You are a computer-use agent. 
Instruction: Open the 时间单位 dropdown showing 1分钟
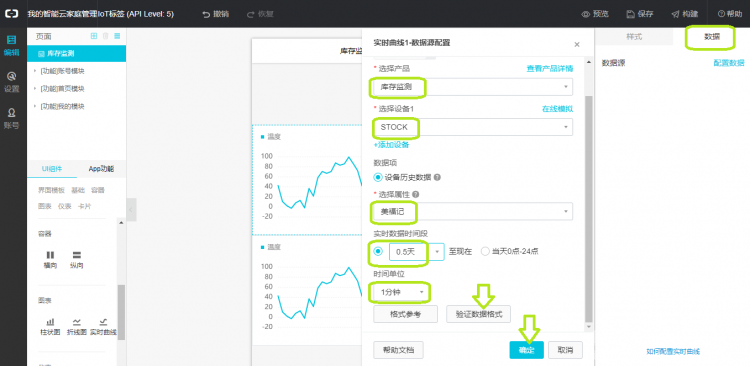(401, 292)
